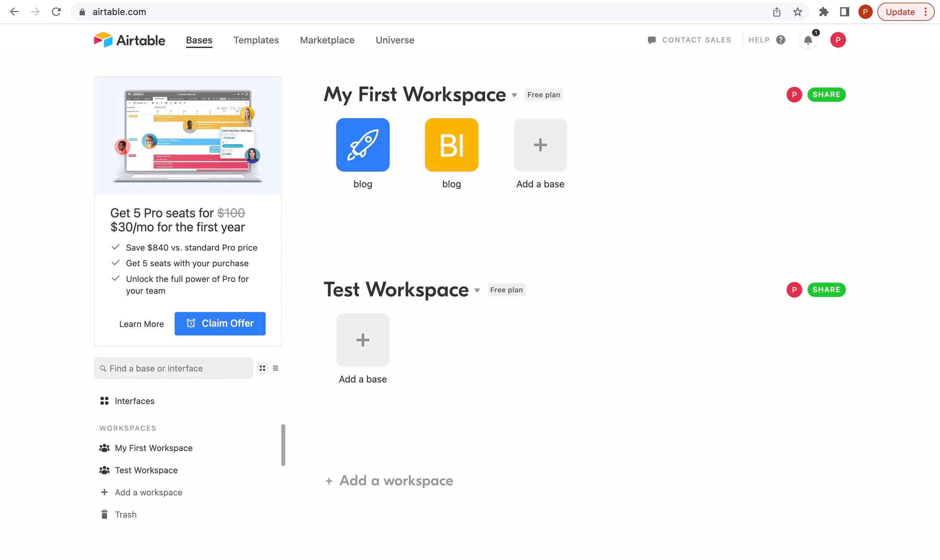
Task: Open Interfaces from the sidebar
Action: pos(134,401)
